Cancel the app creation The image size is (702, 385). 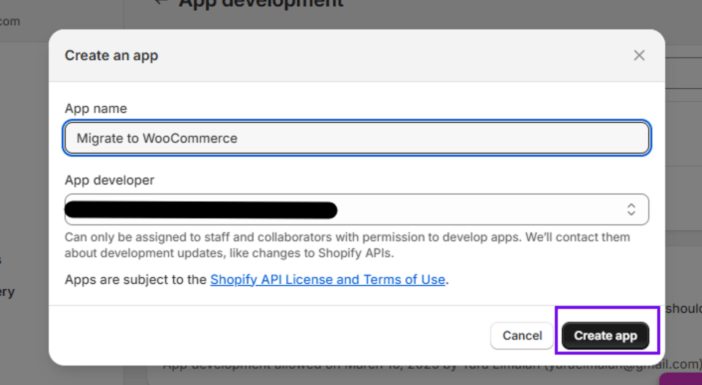click(522, 335)
